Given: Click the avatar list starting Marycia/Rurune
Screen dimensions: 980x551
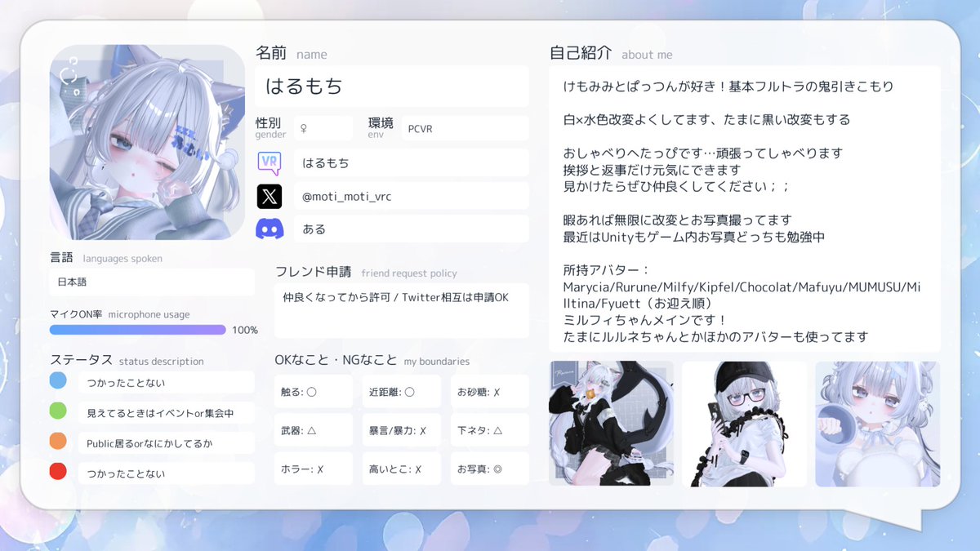Looking at the screenshot, I should coord(743,295).
